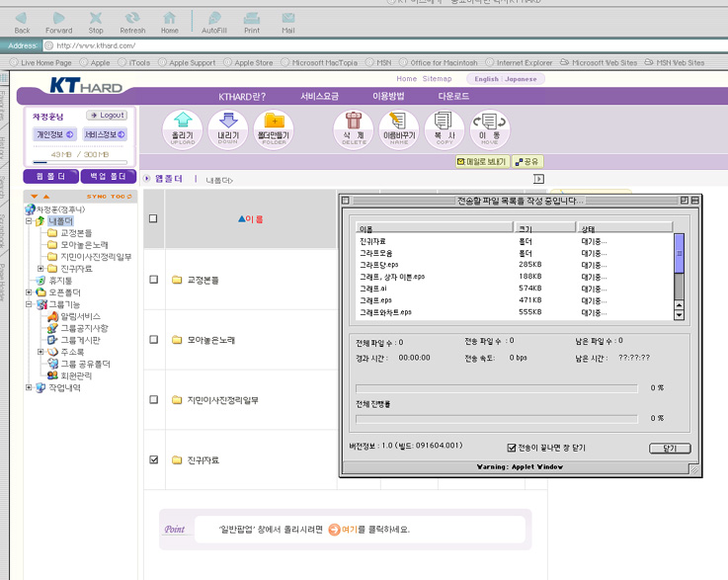Click the 이름바꾸기 rename icon
This screenshot has width=728, height=580.
tap(399, 129)
